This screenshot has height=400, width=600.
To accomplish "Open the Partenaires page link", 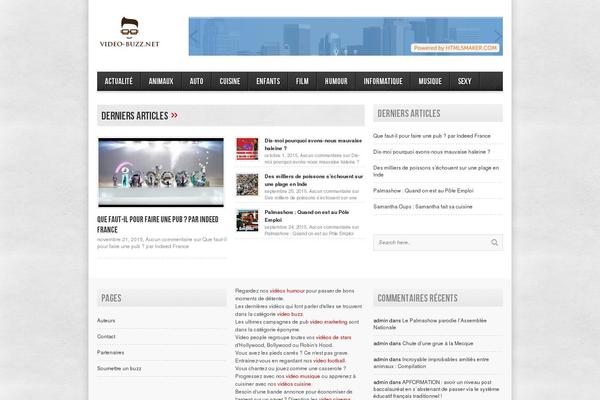I will 111,353.
